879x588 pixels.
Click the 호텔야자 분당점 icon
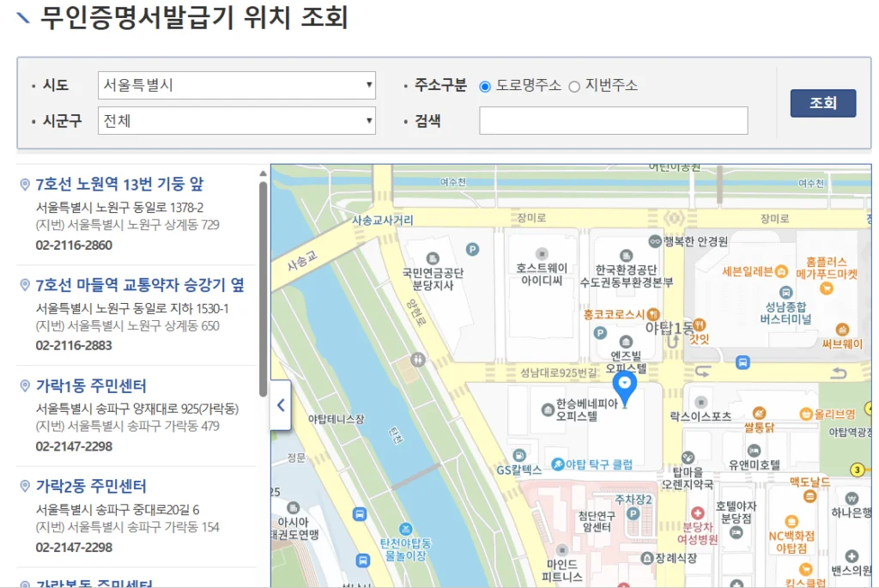737,532
